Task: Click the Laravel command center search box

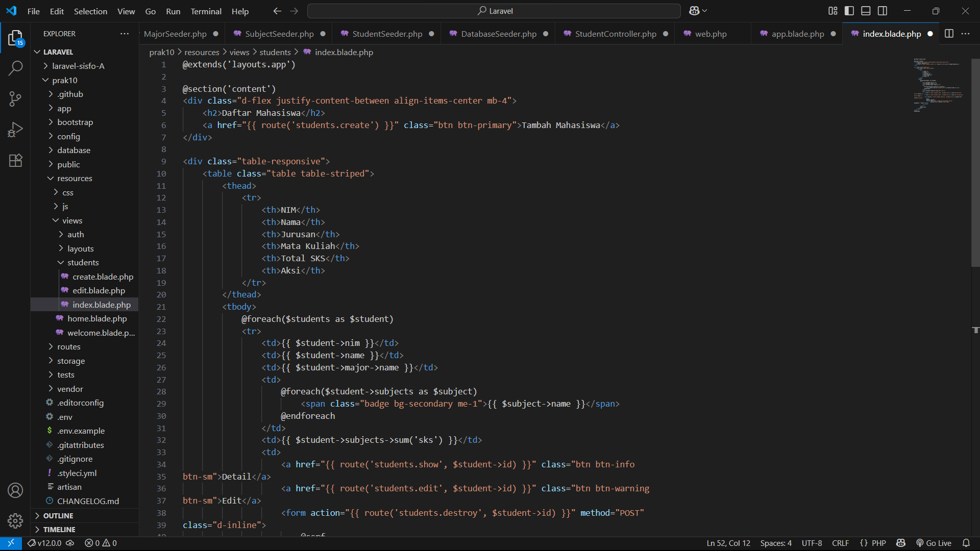Action: point(494,11)
